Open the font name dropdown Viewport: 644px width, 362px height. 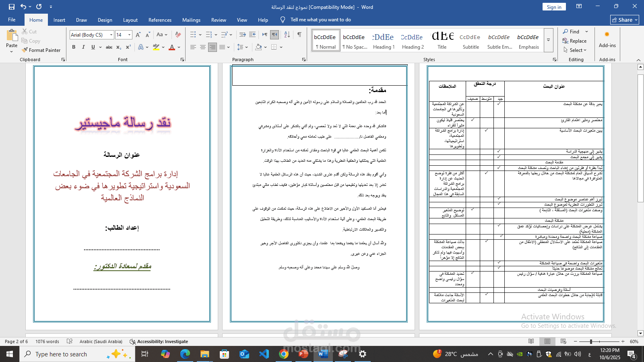111,35
